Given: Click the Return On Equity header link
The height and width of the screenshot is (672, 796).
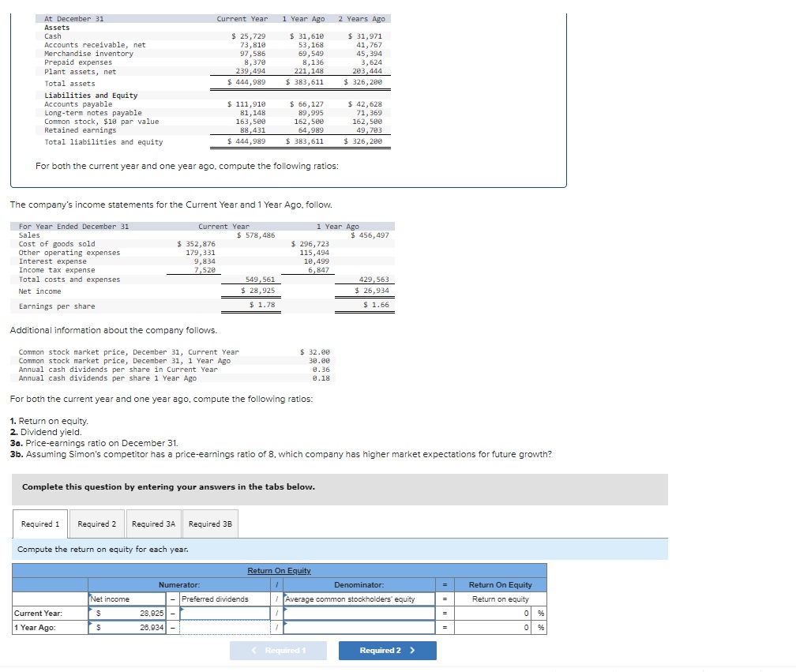Looking at the screenshot, I should [x=279, y=571].
